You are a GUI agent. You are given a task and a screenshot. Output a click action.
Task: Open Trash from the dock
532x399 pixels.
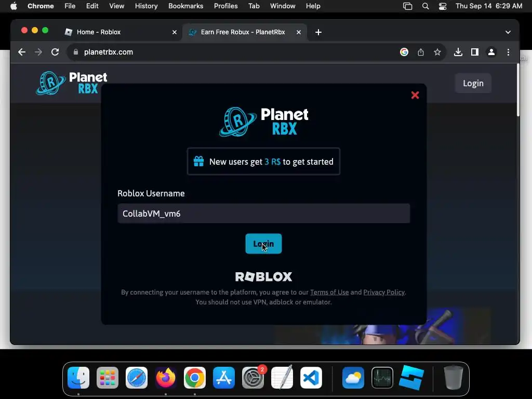click(453, 378)
